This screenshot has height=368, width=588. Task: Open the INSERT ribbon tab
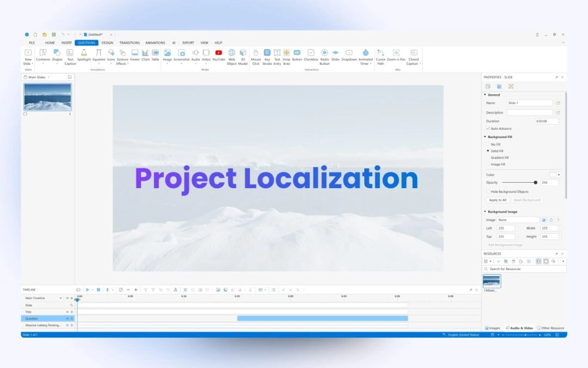tap(66, 43)
